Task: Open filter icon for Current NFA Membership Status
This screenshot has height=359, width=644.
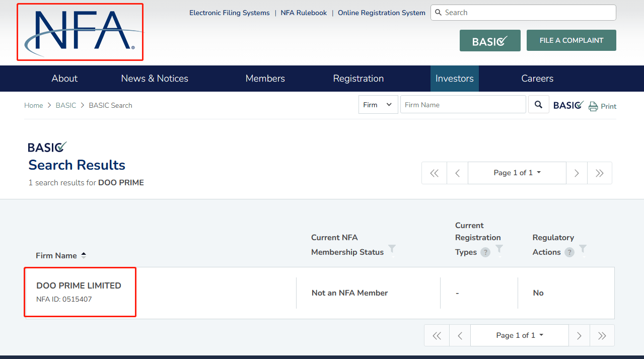Action: (392, 249)
